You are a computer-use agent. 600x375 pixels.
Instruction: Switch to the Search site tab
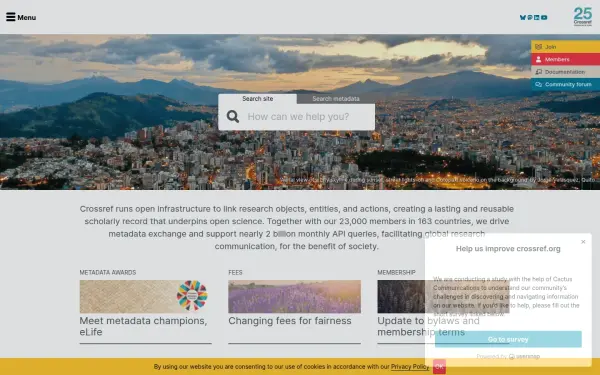click(x=258, y=99)
